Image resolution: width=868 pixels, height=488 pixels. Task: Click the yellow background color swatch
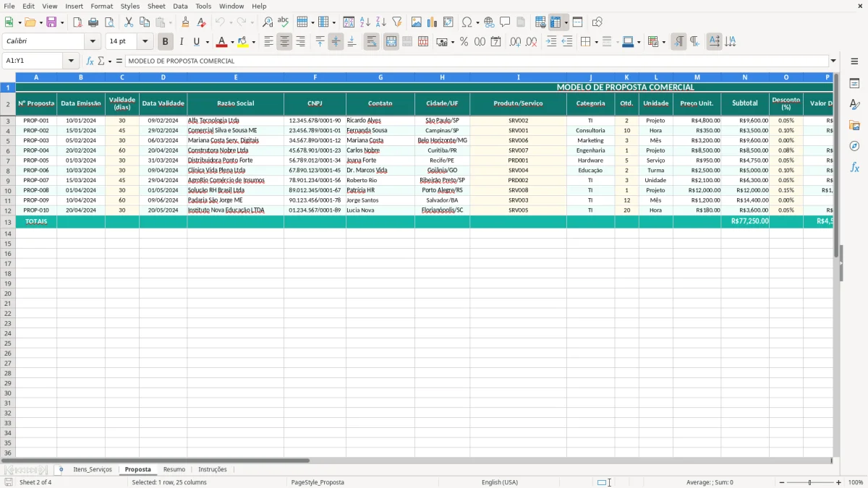click(243, 42)
